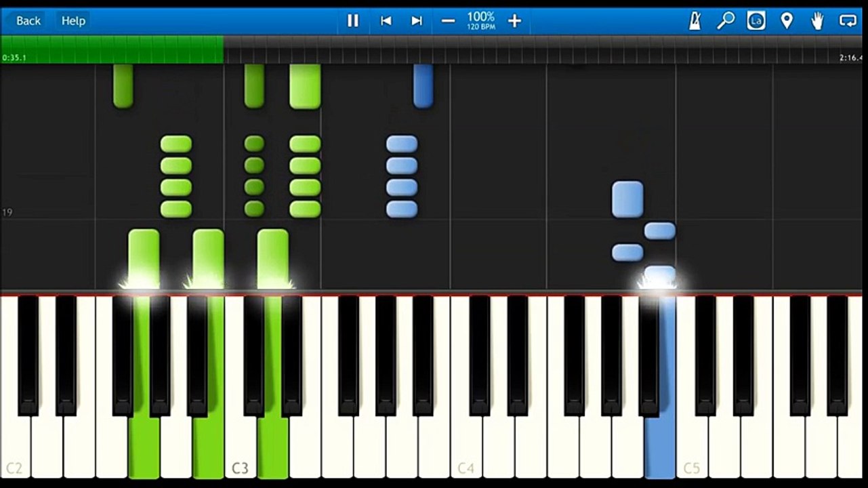Click the measure number 19 label
The image size is (868, 488).
(x=7, y=212)
